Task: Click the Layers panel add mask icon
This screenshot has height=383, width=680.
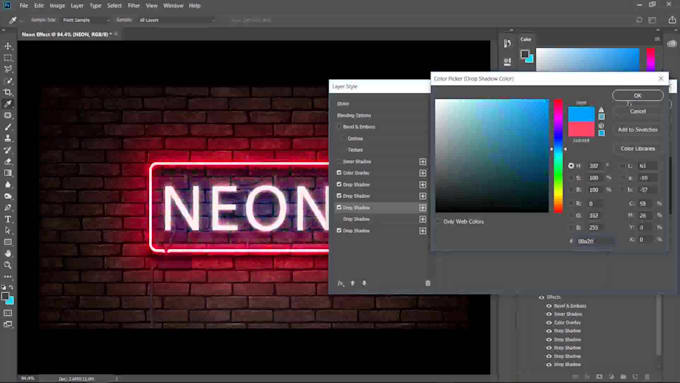Action: [599, 377]
